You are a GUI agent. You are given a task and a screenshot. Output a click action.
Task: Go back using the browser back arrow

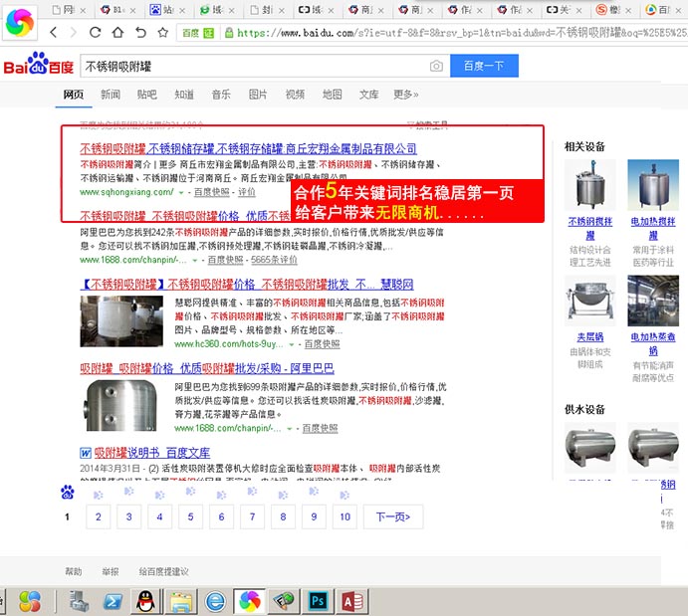point(54,32)
